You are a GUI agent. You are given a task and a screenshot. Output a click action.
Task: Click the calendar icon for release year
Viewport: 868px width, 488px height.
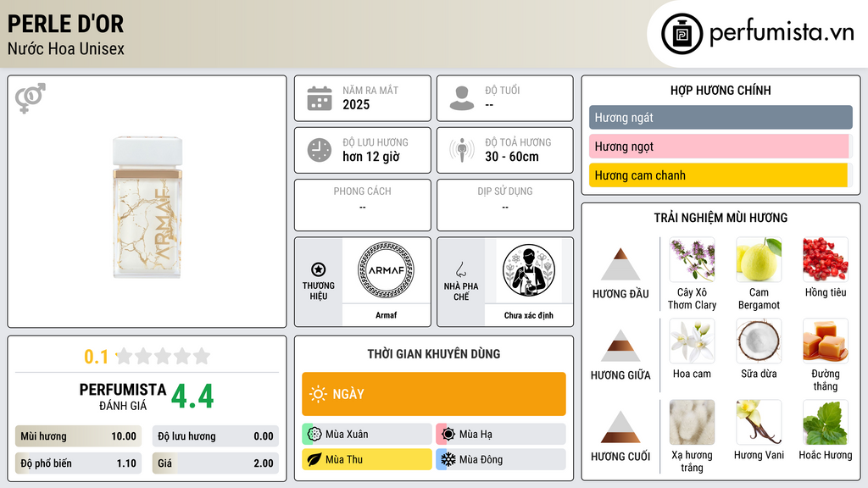tap(320, 98)
